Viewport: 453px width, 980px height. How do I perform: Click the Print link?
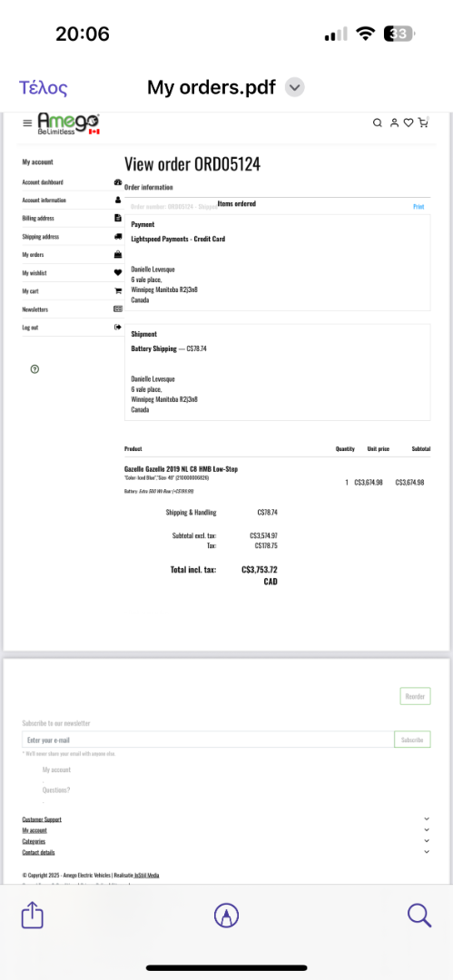coord(418,207)
